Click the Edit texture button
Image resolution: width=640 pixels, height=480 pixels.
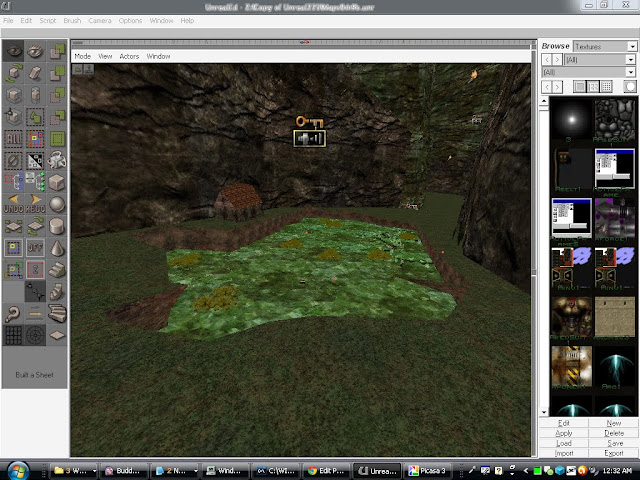coord(564,423)
